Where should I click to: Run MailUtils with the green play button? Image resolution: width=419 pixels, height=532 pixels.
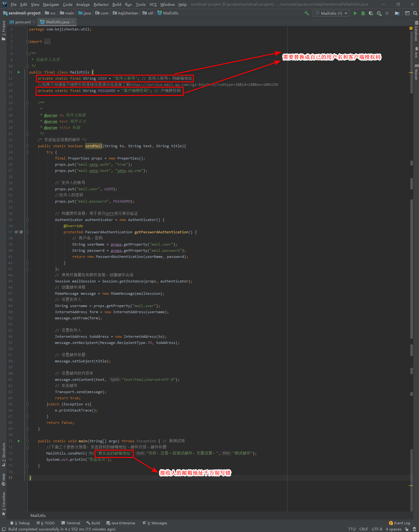pos(355,13)
